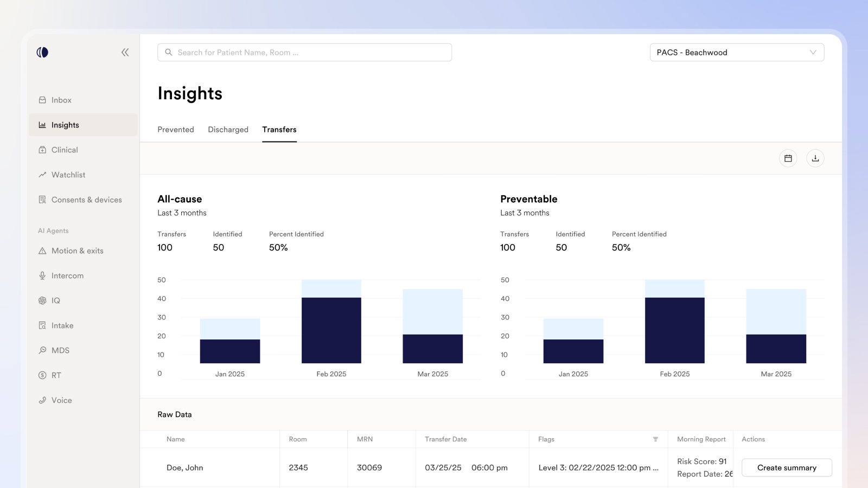This screenshot has height=488, width=868.
Task: Click the Room column header
Action: (298, 439)
